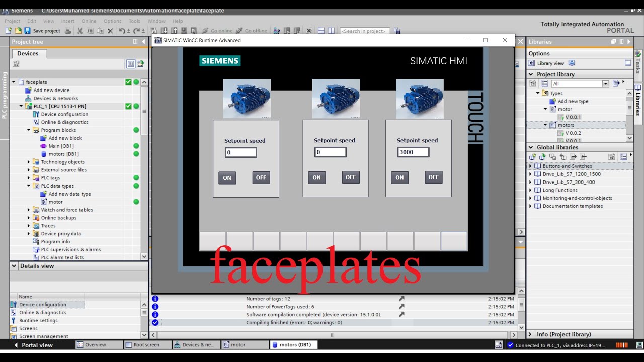Expand the Info (Project library) section
Screen dimensions: 644x362
coord(530,334)
